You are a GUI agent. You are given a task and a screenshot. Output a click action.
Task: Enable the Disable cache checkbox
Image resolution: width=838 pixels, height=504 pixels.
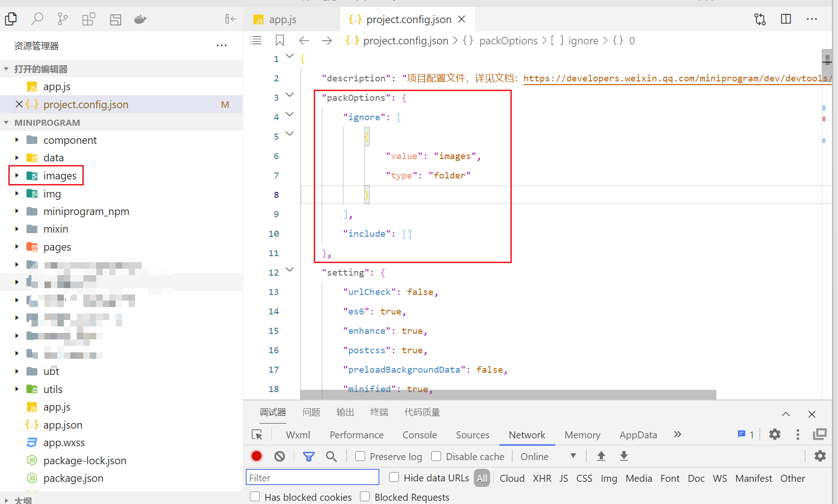[x=436, y=456]
